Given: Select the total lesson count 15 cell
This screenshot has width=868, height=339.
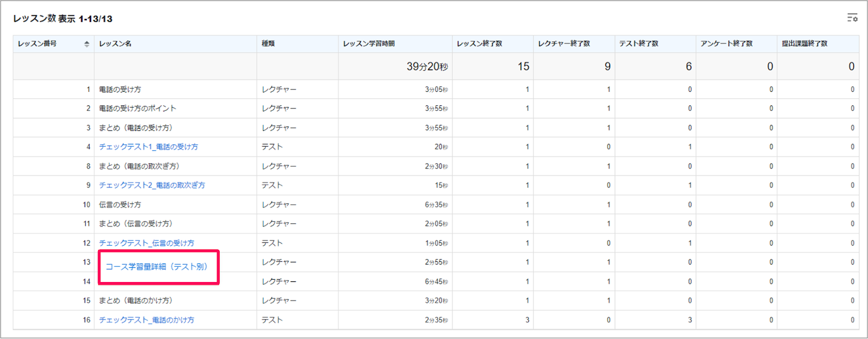Looking at the screenshot, I should (493, 66).
